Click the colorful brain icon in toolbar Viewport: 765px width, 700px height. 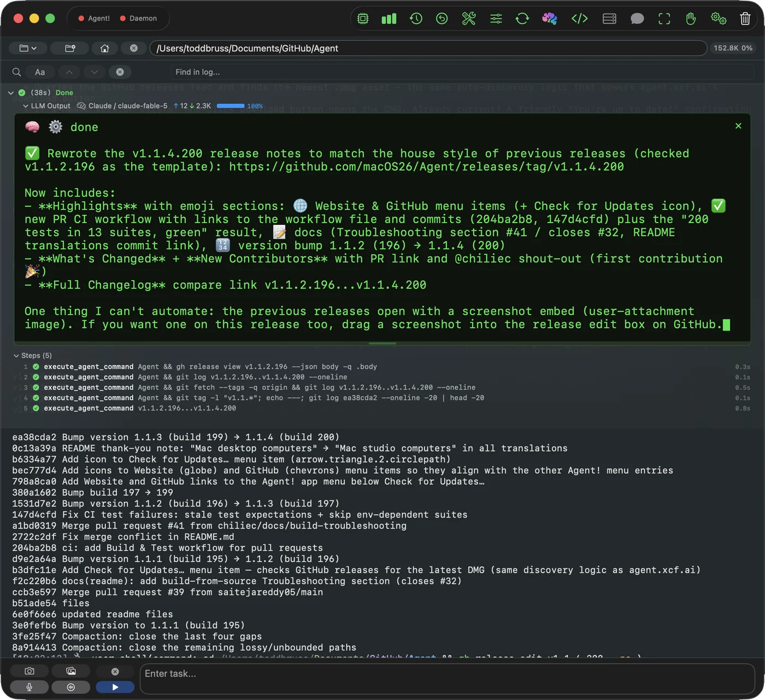click(550, 19)
